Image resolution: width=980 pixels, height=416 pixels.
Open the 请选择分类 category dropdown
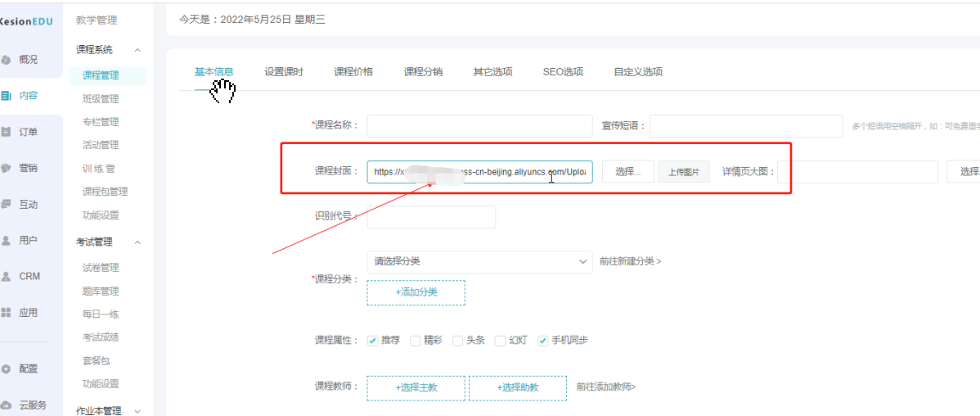pyautogui.click(x=479, y=261)
